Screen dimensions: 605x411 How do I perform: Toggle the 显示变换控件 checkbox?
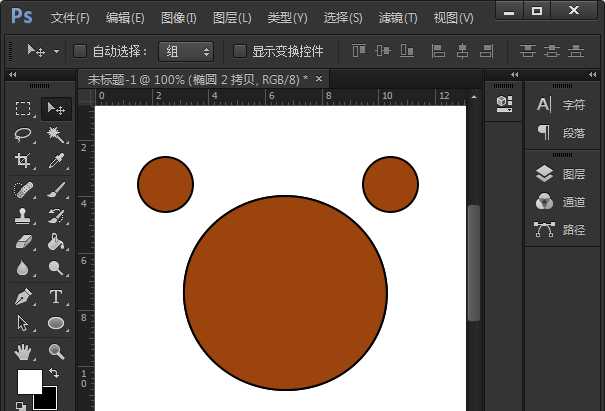pyautogui.click(x=239, y=51)
